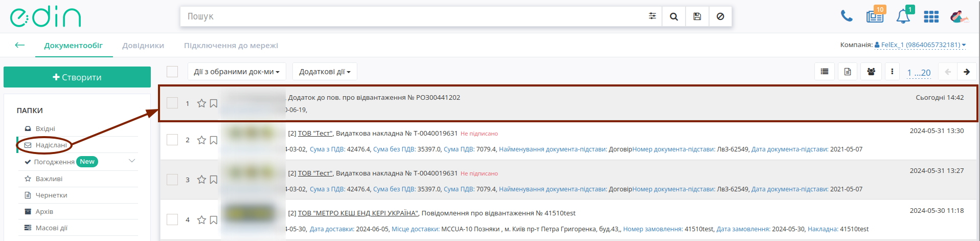
Task: Switch to the Довідники tab
Action: (x=143, y=46)
